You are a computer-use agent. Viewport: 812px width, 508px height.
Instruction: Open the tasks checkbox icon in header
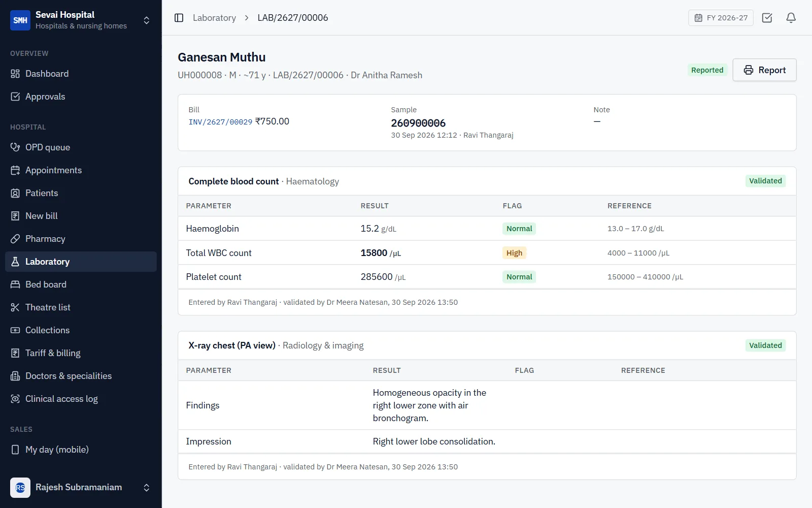pos(767,18)
